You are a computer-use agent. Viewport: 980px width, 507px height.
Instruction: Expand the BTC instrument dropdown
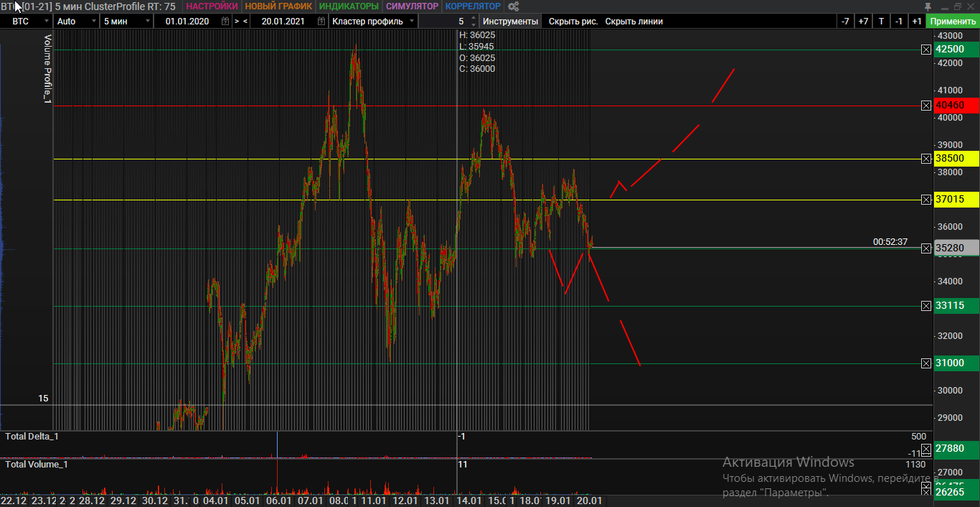(45, 22)
